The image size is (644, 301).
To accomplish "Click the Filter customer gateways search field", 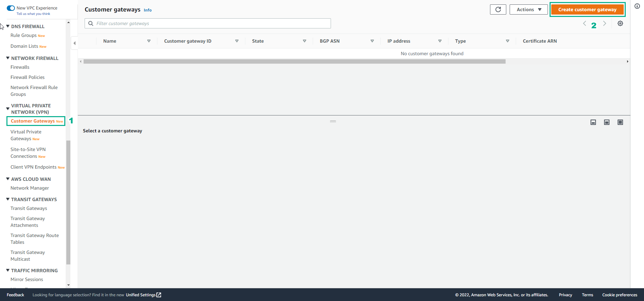I will click(x=208, y=23).
